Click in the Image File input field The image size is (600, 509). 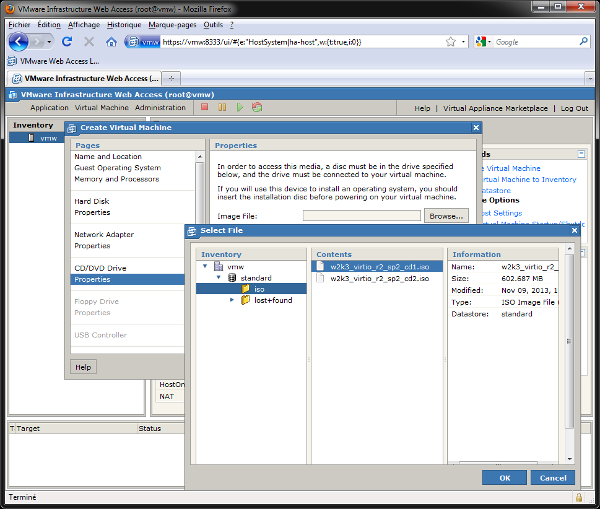[x=362, y=216]
